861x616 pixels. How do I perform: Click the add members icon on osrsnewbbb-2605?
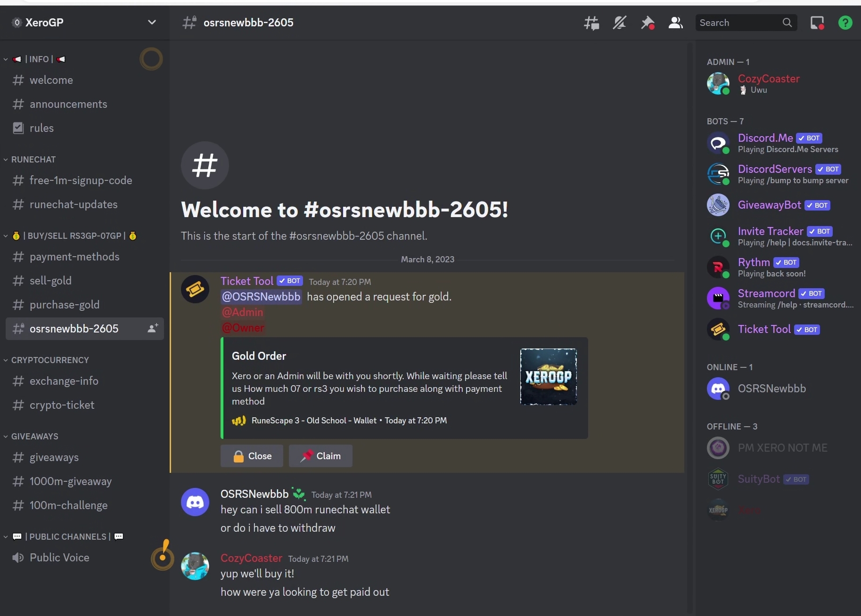click(153, 328)
